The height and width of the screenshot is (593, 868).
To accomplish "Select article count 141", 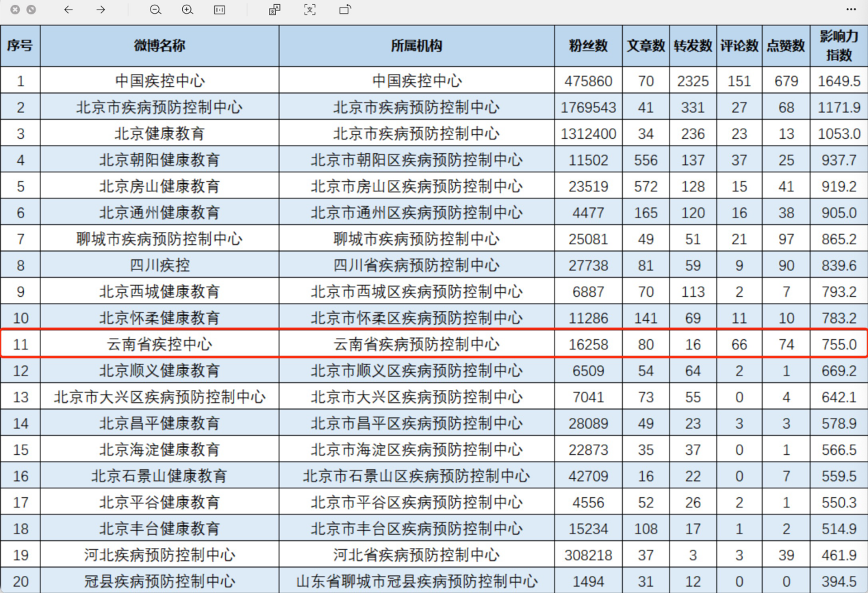I will pos(646,318).
